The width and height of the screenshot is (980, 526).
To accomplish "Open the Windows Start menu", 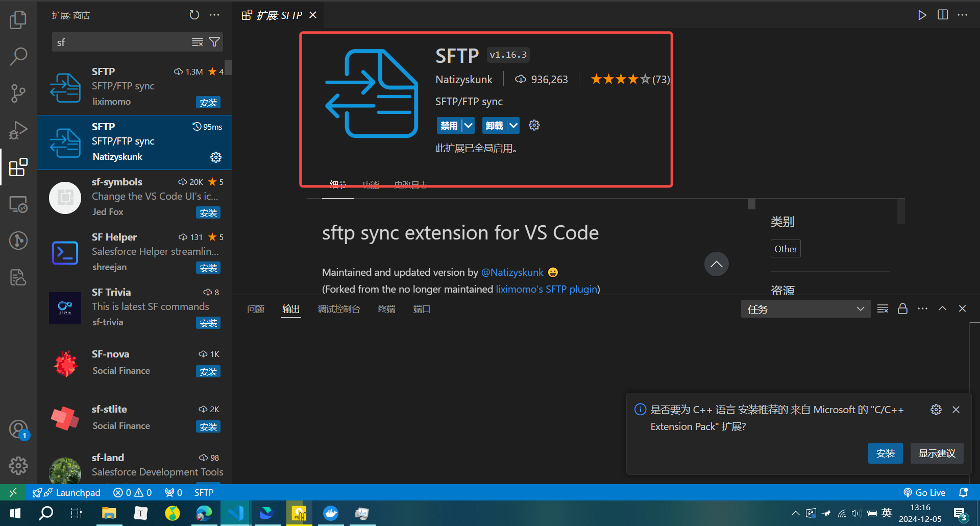I will (x=15, y=513).
